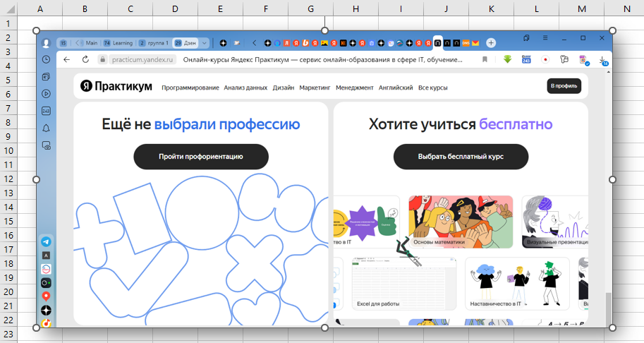644x343 pixels.
Task: Open the Менеджмент menu item
Action: [354, 88]
